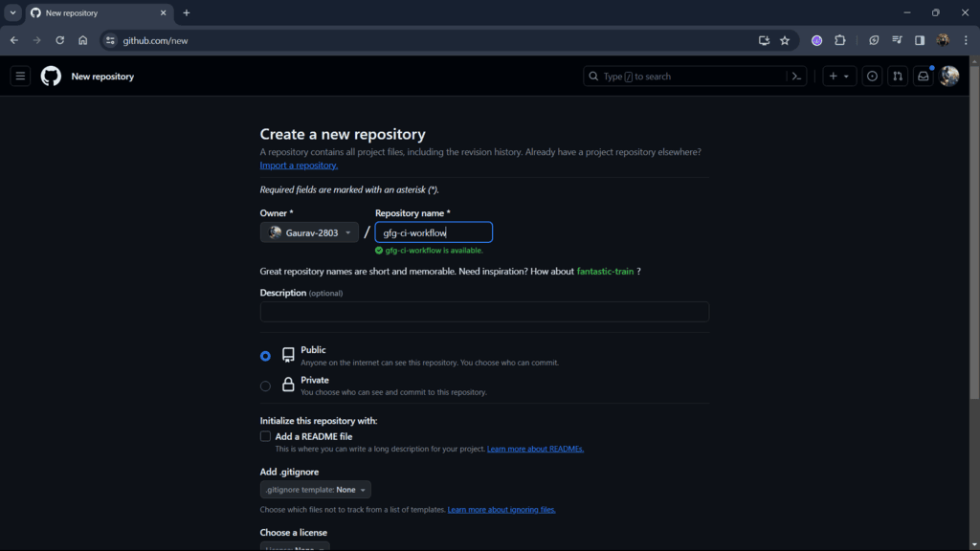The height and width of the screenshot is (551, 980).
Task: Open the media control icon in toolbar
Action: (897, 40)
